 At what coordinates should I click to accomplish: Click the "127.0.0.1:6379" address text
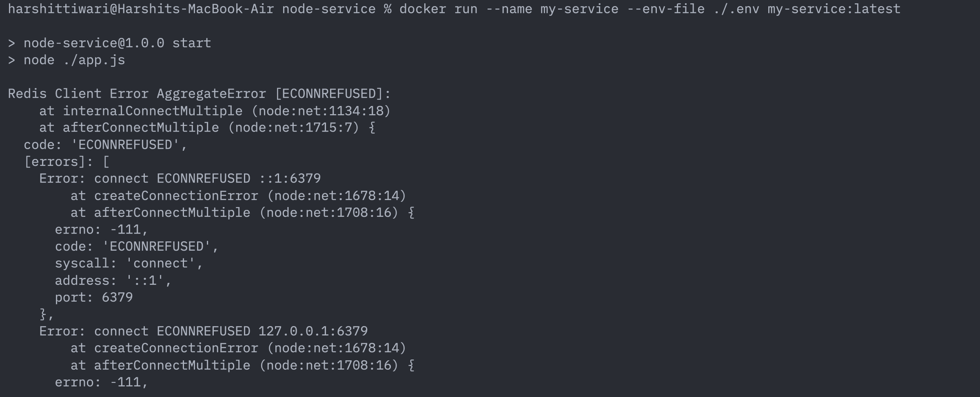[313, 331]
